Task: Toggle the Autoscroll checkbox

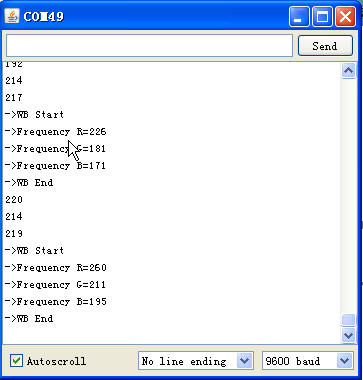Action: [16, 361]
